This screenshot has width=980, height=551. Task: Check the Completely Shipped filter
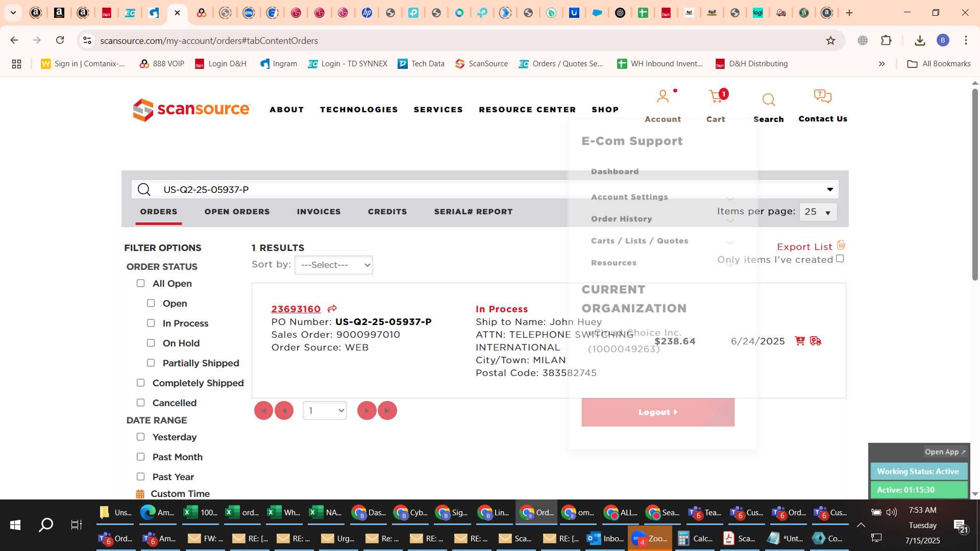coord(140,383)
